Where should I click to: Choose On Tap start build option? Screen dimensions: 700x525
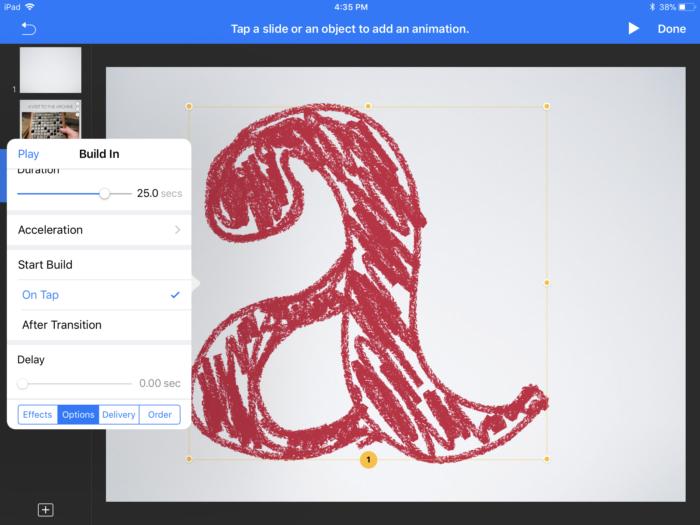(100, 295)
